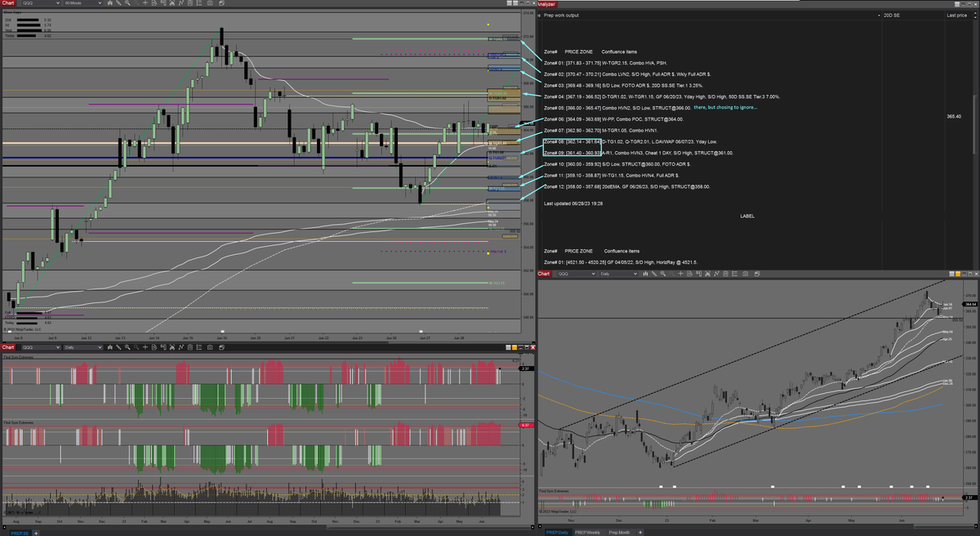The image size is (980, 536).
Task: Select crosshair icon in bottom-left Daily chart
Action: click(x=145, y=347)
